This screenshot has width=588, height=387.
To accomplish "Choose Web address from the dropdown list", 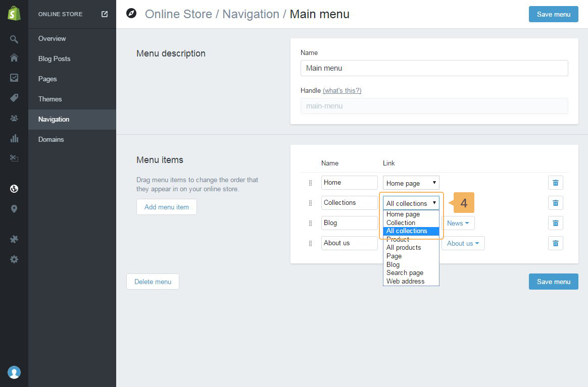I will coord(405,281).
